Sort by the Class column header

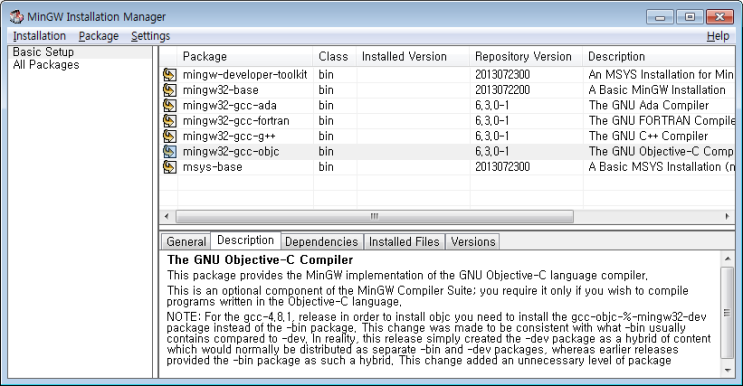pos(335,56)
